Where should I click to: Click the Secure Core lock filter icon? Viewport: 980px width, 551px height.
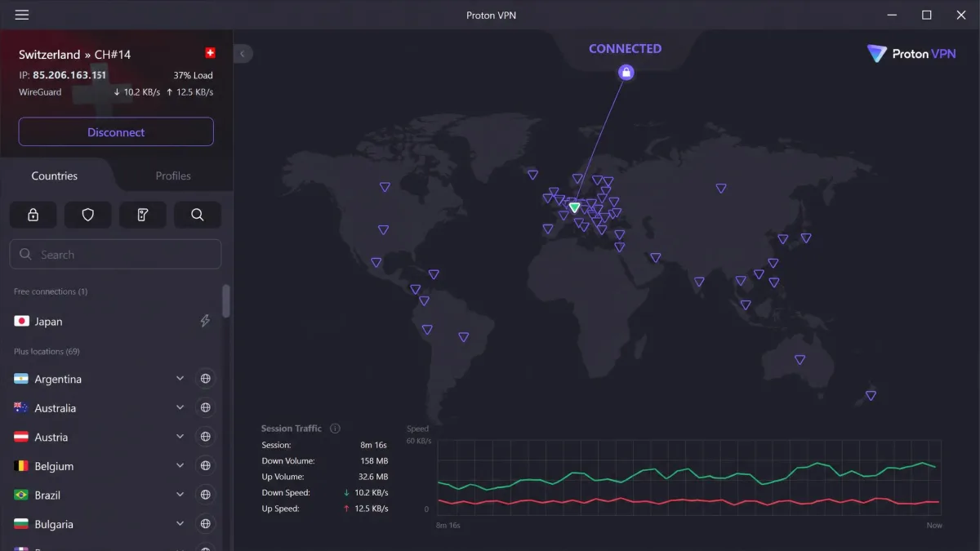coord(33,215)
